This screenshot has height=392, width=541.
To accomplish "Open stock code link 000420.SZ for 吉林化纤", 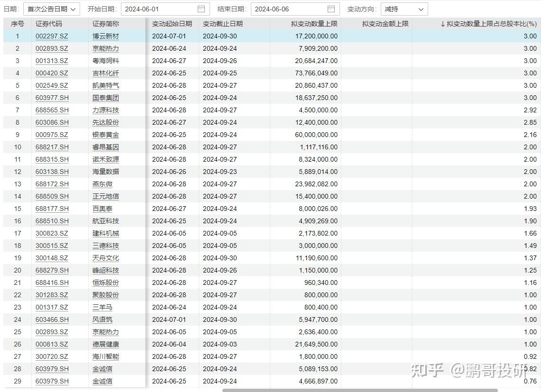I will 52,73.
